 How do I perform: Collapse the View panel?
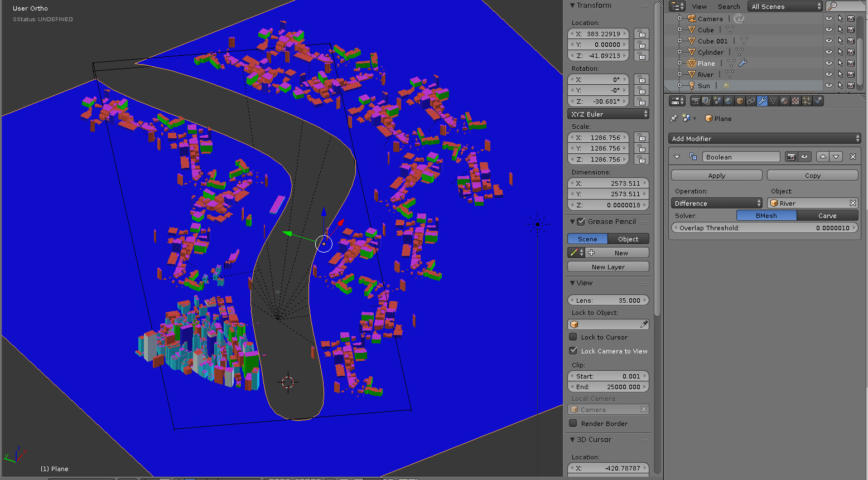pyautogui.click(x=572, y=283)
